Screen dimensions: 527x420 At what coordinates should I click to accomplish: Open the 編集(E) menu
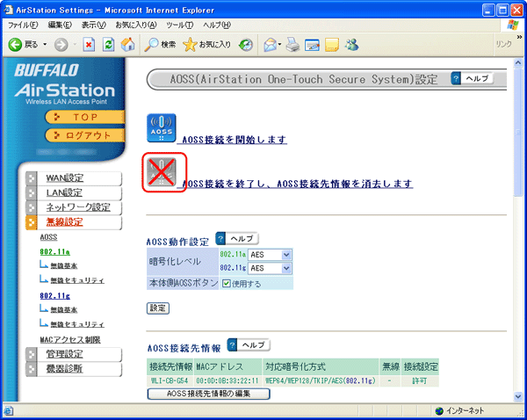coord(60,25)
